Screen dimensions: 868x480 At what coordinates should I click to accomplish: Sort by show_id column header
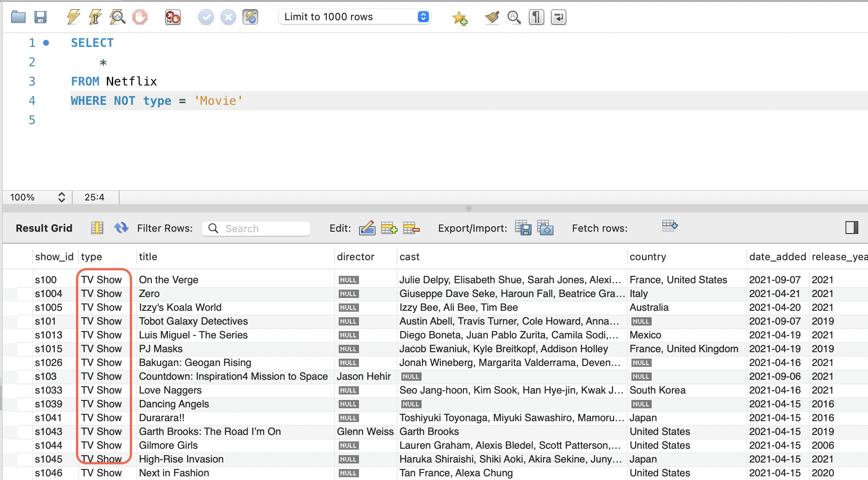(54, 257)
